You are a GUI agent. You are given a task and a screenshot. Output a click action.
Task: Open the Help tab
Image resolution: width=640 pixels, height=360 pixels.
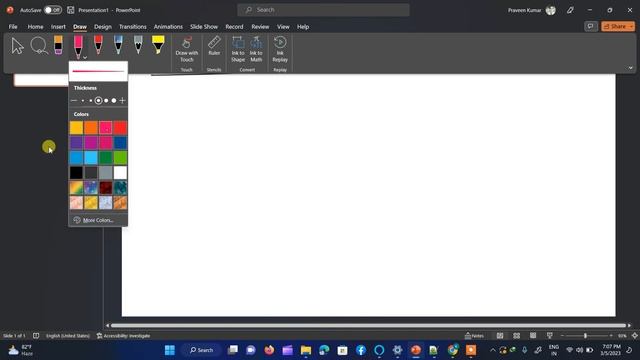pyautogui.click(x=303, y=27)
